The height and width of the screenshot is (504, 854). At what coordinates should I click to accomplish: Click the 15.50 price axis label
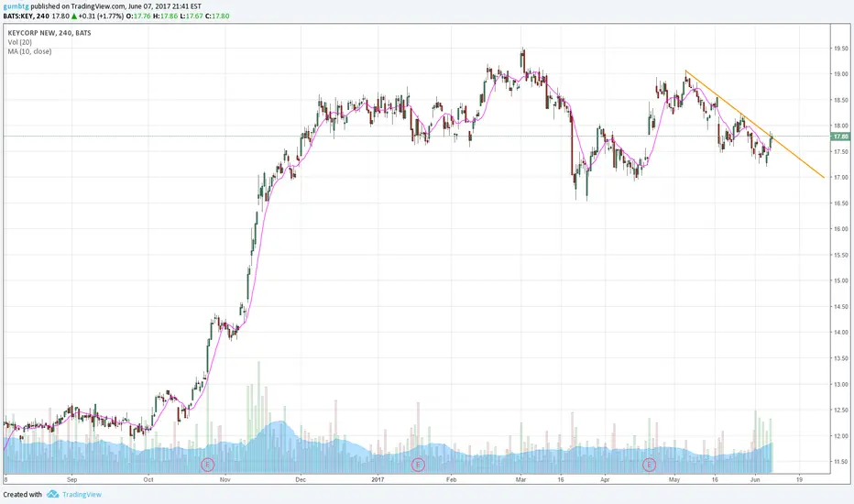[x=841, y=255]
